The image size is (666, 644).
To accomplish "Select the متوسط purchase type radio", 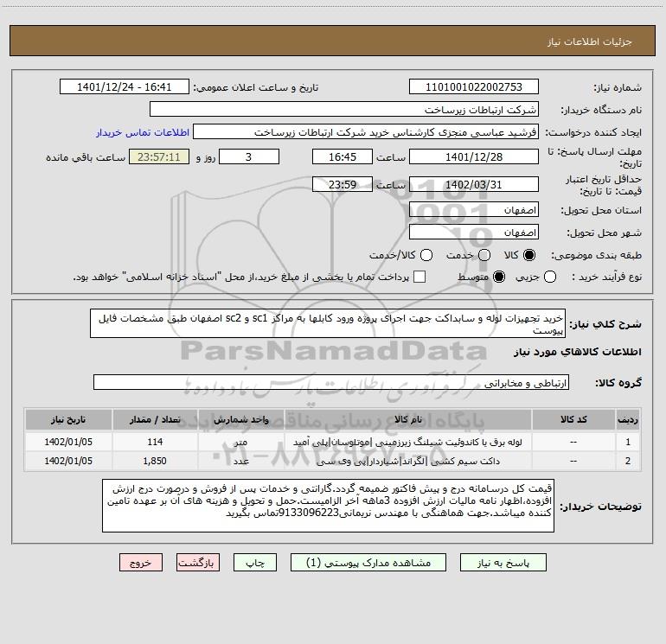I will (499, 277).
